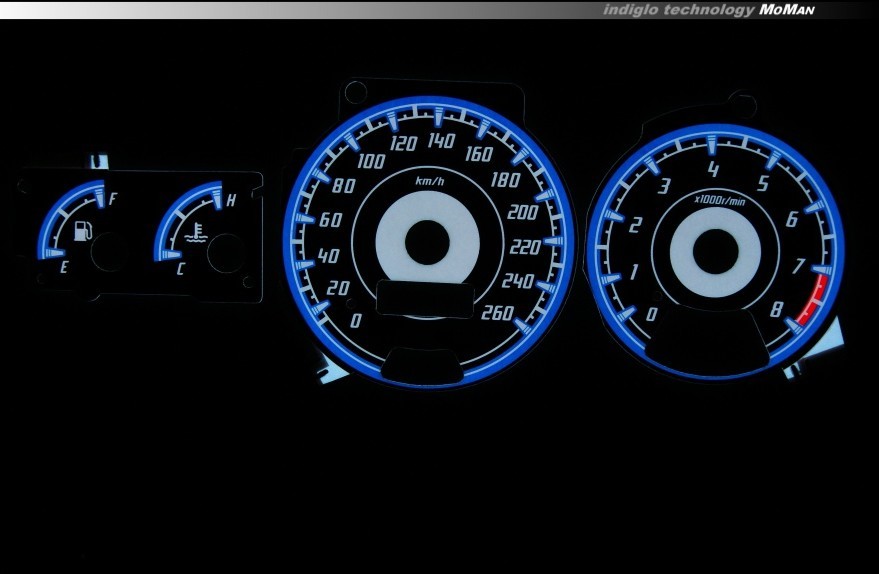Click the coolant temperature icon

(x=198, y=236)
